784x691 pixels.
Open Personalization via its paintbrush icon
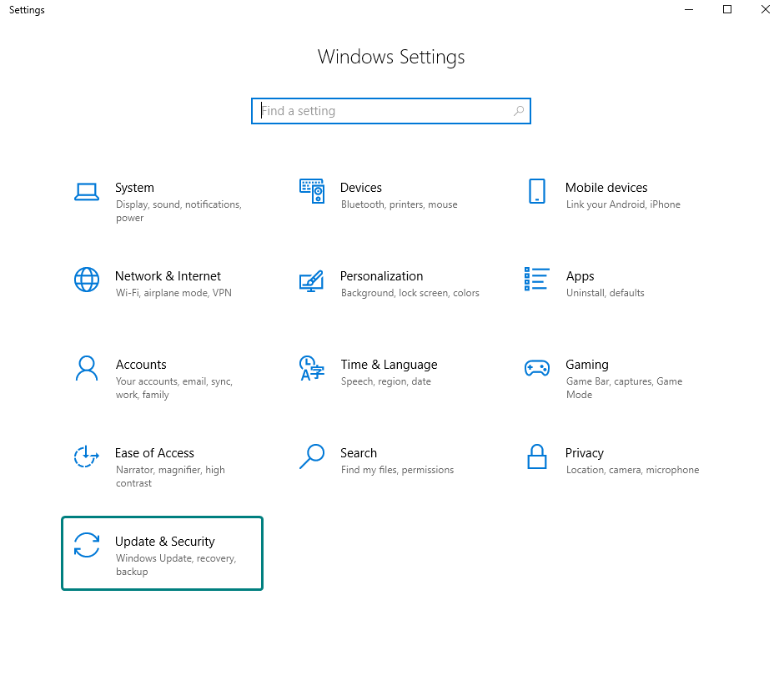tap(311, 280)
